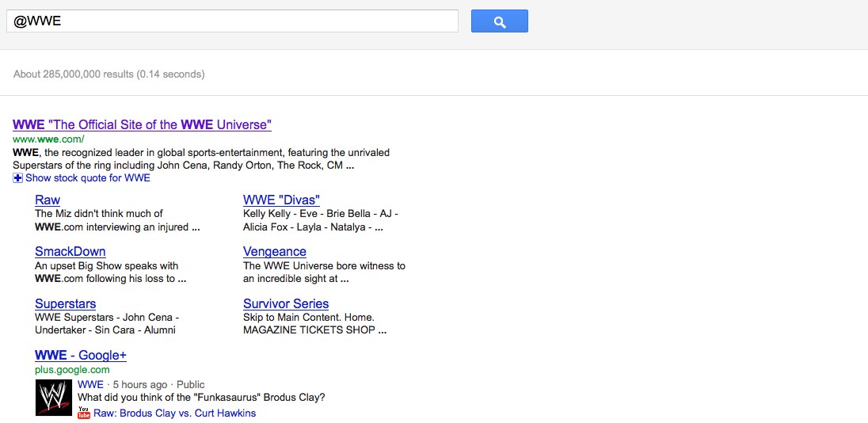Click "Skip to Main Content. Home." snippet

pyautogui.click(x=309, y=318)
